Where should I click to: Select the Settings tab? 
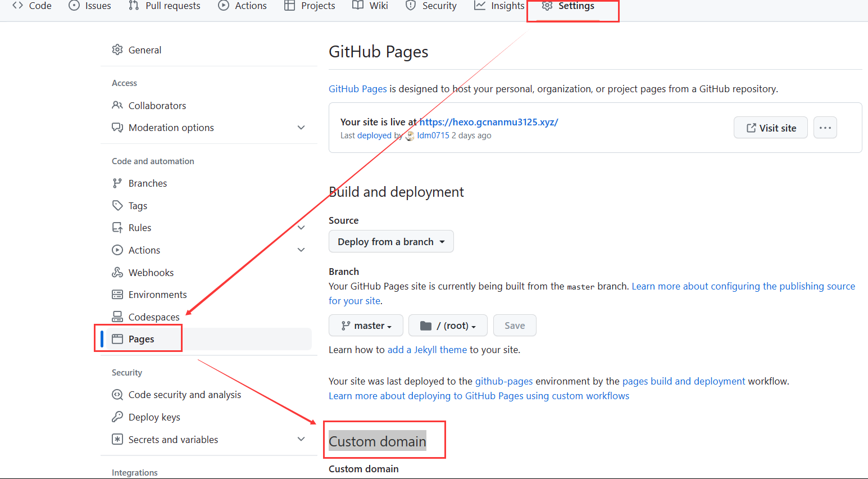click(x=568, y=6)
